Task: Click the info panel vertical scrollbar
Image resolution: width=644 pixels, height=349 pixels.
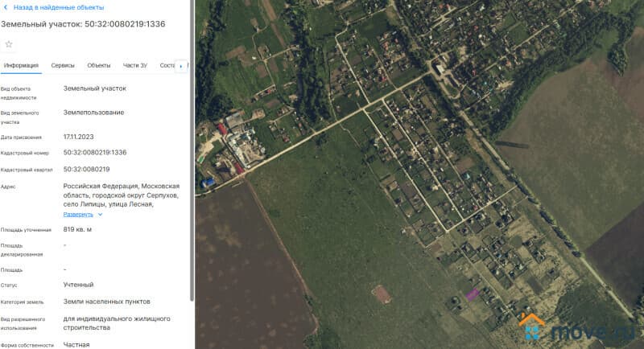Action: [191, 161]
